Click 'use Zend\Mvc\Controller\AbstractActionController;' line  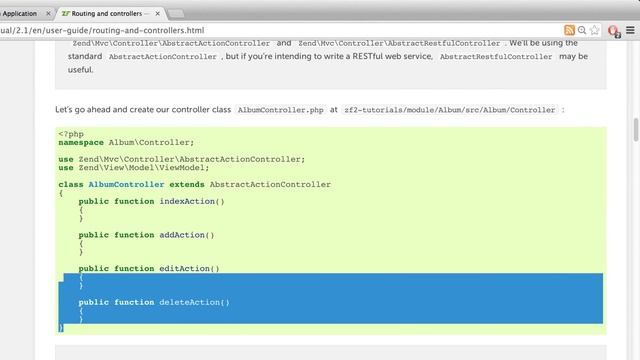click(x=182, y=159)
